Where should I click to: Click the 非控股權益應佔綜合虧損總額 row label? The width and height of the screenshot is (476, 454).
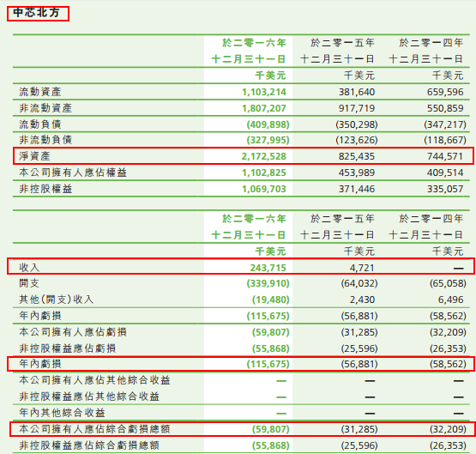tap(89, 445)
